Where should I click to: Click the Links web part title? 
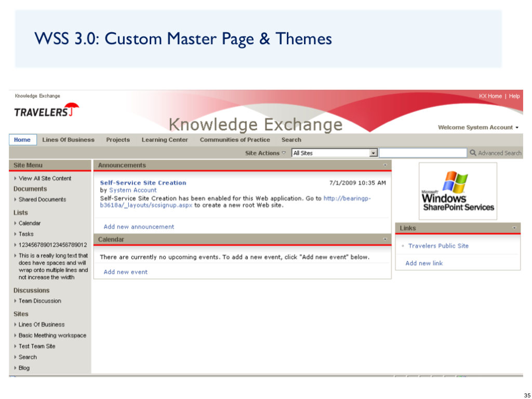point(407,228)
